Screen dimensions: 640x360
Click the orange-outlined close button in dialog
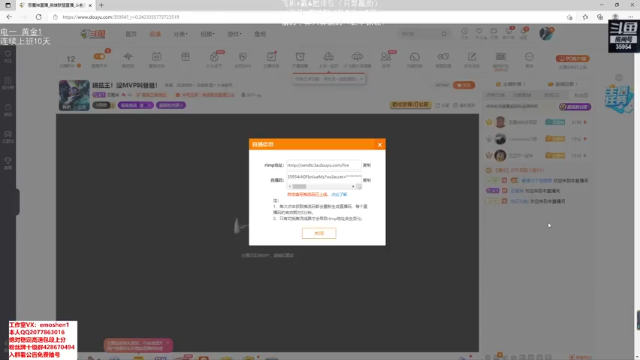click(319, 233)
